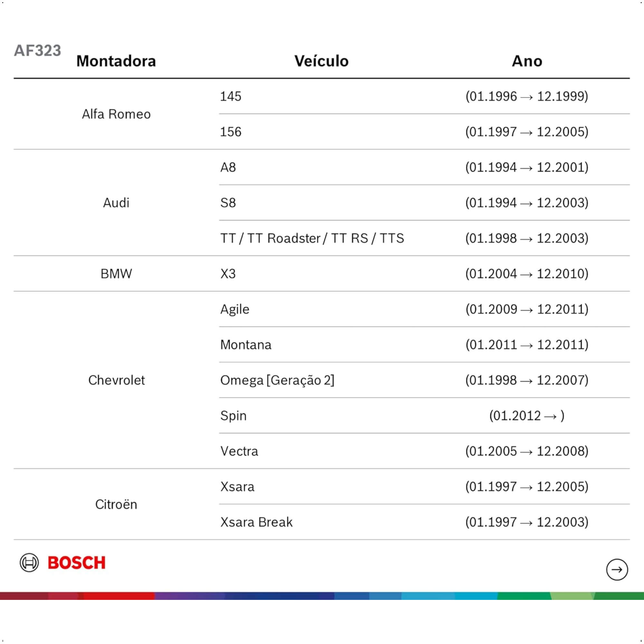644x644 pixels.
Task: Select year range 01.1994 → 12.2001
Action: [527, 167]
